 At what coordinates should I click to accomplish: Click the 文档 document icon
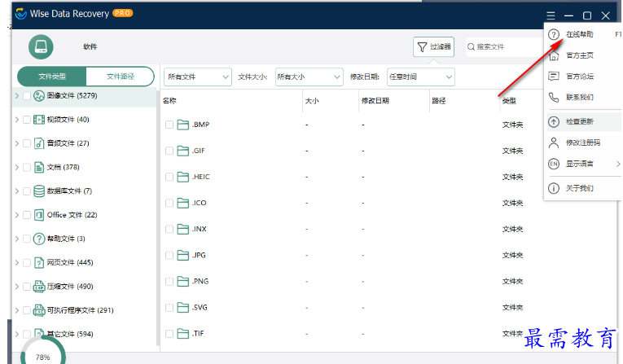39,167
